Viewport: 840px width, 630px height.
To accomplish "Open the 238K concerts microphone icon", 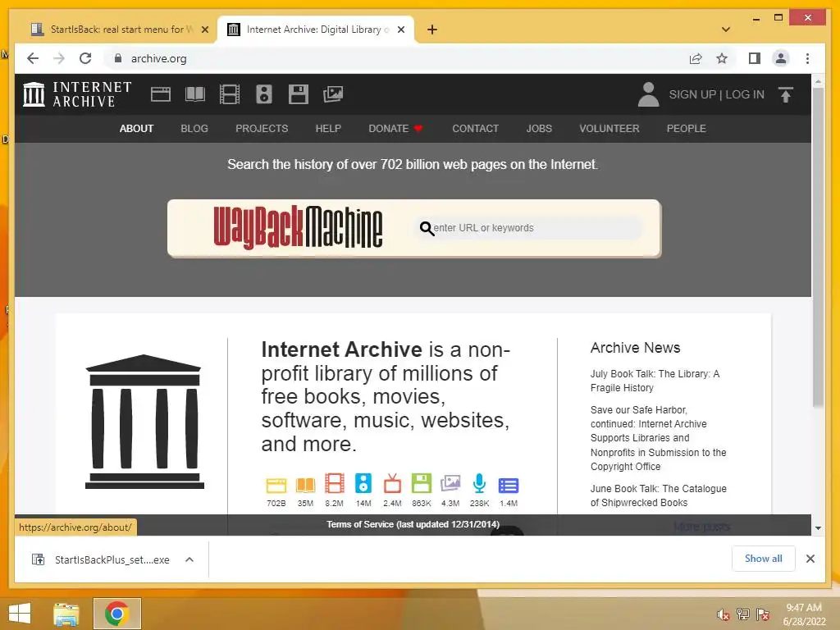I will click(479, 484).
